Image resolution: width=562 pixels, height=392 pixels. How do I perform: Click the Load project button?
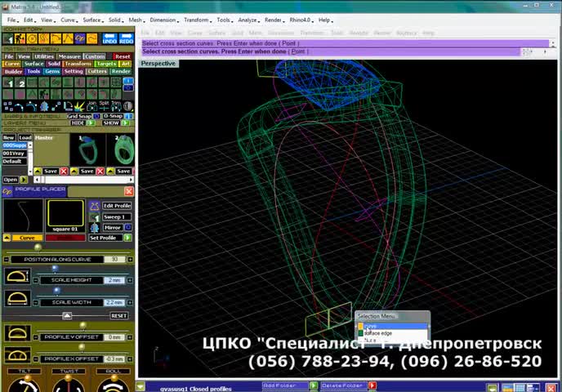point(25,137)
